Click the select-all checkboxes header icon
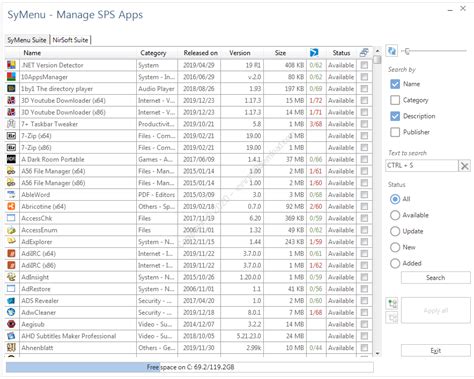The image size is (474, 379). pos(364,53)
